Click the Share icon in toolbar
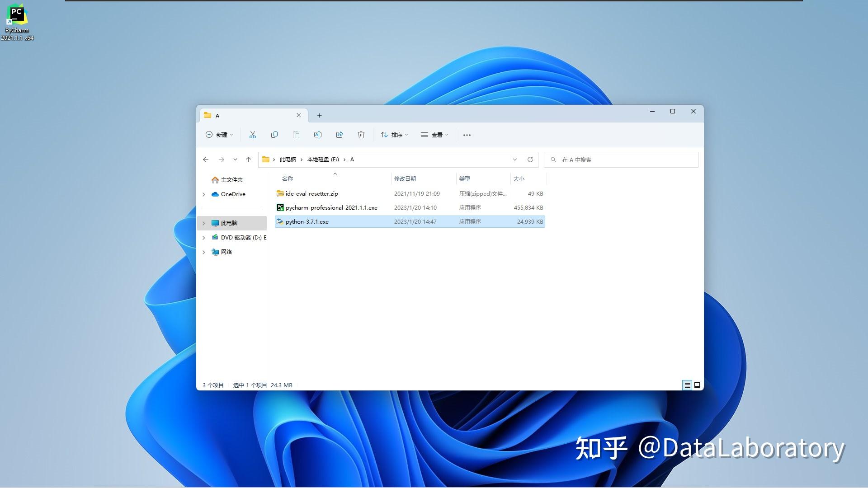The height and width of the screenshot is (488, 868). [340, 135]
